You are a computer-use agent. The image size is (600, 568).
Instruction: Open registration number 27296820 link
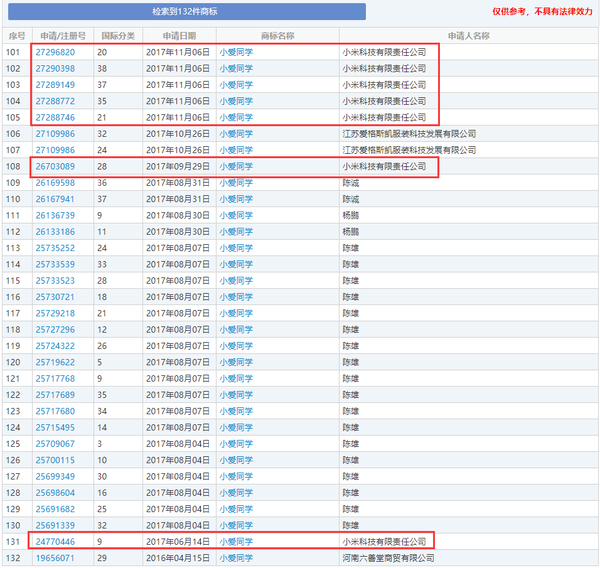tap(55, 52)
